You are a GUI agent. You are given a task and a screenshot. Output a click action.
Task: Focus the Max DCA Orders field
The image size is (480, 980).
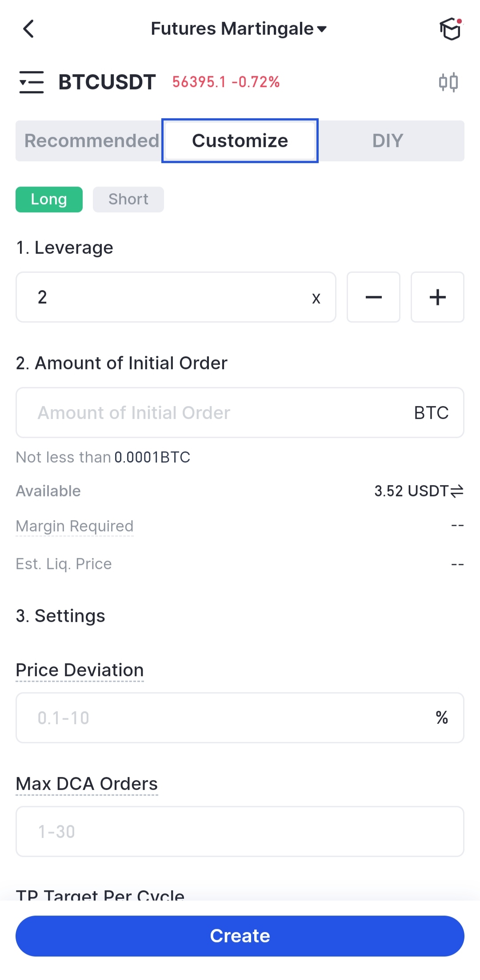click(x=240, y=832)
